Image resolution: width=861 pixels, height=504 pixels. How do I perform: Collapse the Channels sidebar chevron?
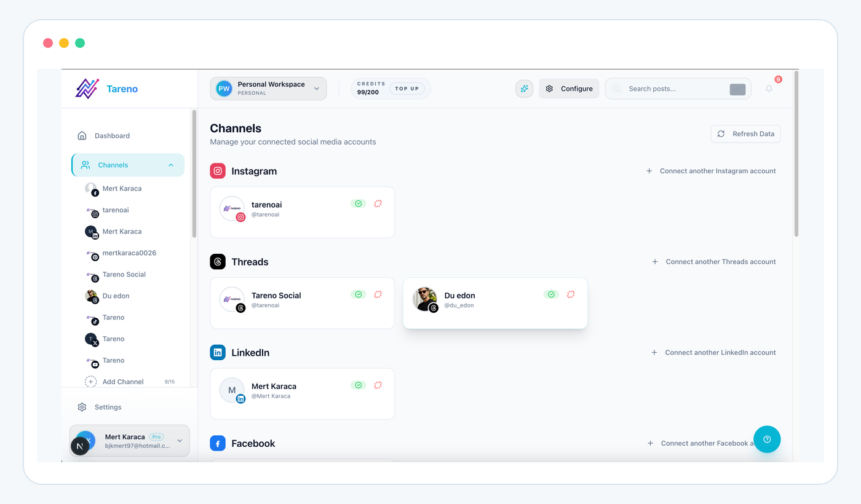tap(171, 165)
